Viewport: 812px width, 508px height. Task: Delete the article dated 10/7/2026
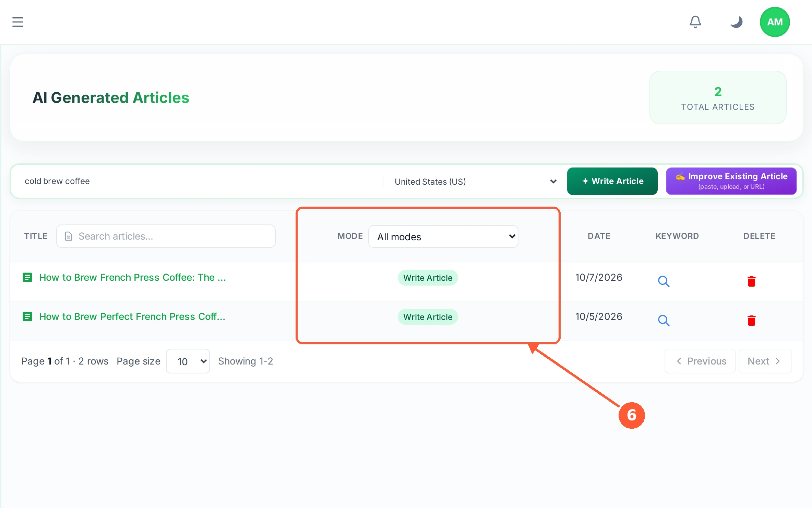pyautogui.click(x=751, y=281)
